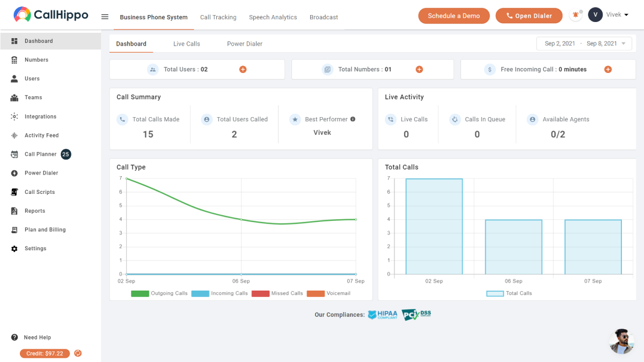Open Activity Feed in sidebar
This screenshot has height=362, width=644.
tap(42, 135)
